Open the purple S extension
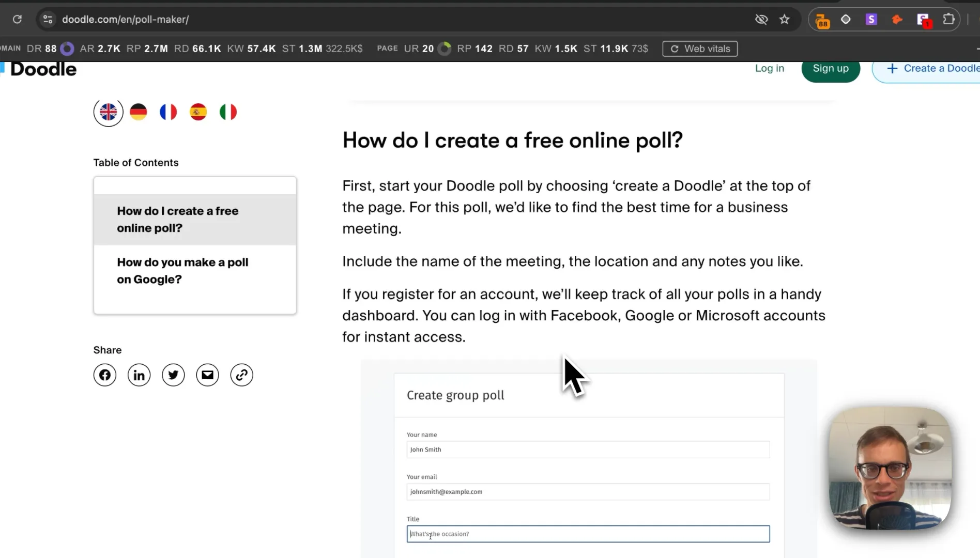The image size is (980, 558). [871, 19]
